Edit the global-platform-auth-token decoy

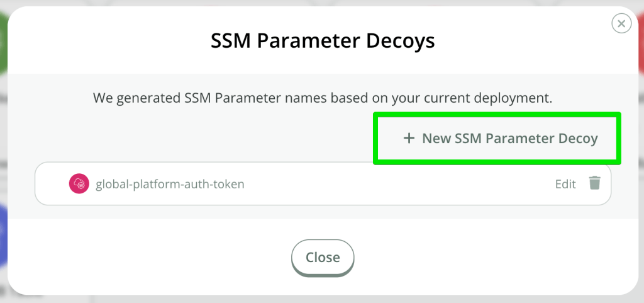click(x=565, y=184)
